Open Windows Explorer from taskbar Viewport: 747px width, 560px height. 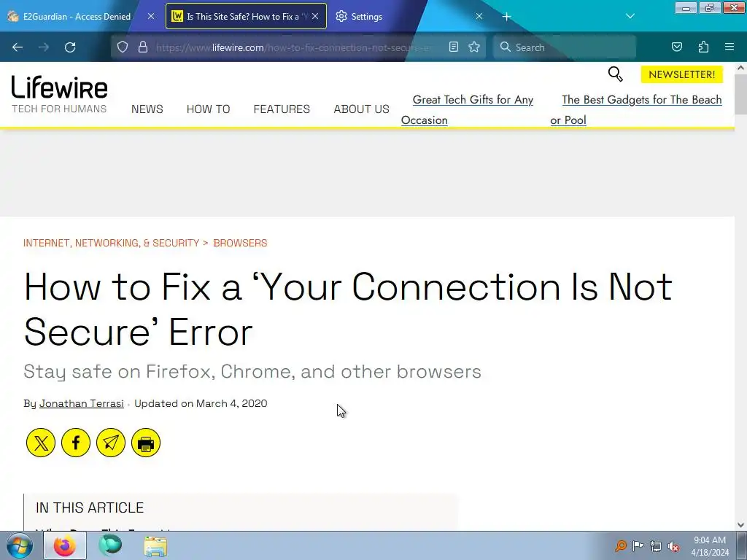tap(156, 546)
